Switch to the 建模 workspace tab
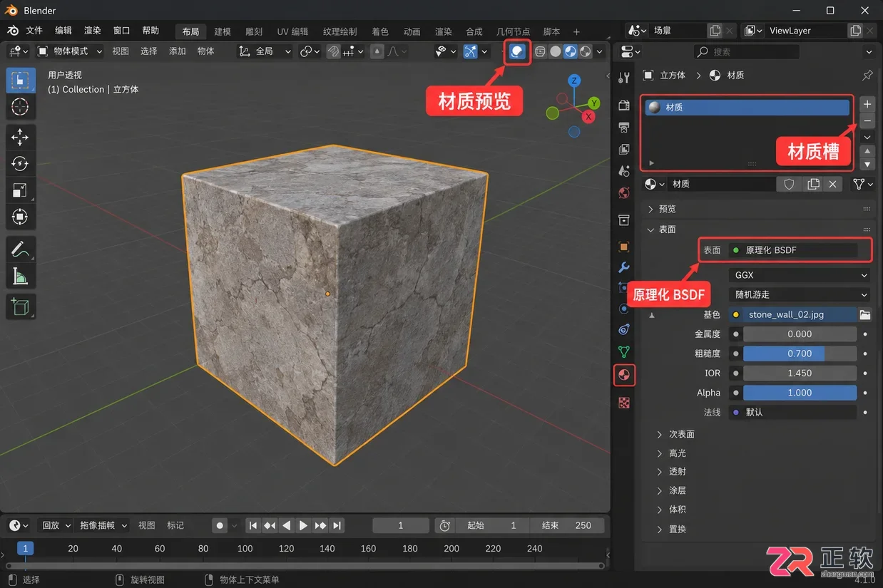883x588 pixels. coord(223,31)
